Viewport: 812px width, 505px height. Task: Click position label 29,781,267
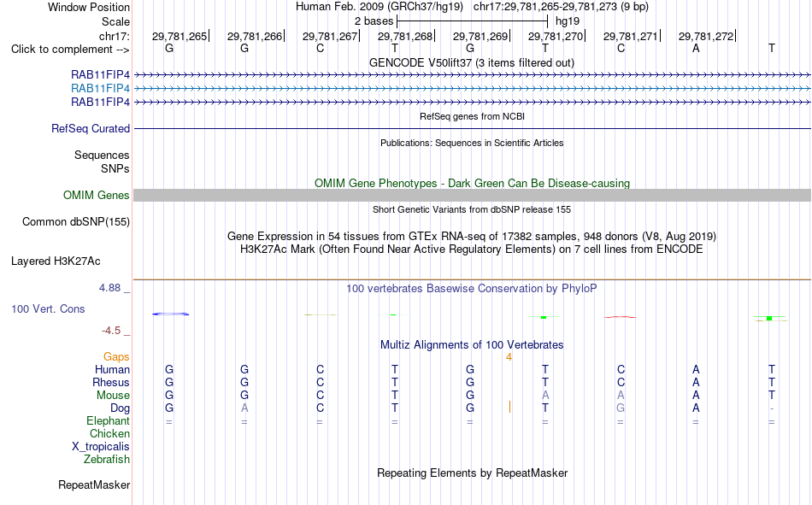(x=330, y=36)
